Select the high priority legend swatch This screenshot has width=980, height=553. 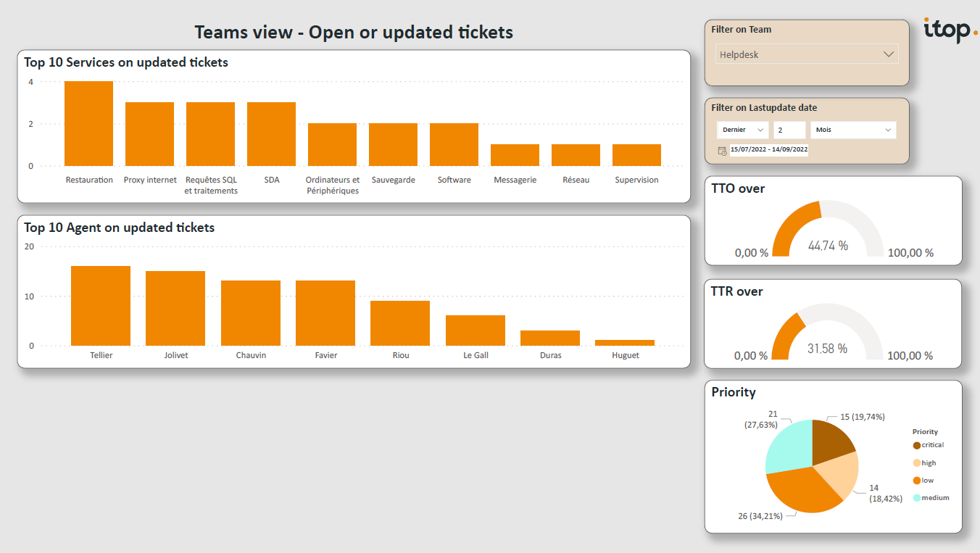917,463
